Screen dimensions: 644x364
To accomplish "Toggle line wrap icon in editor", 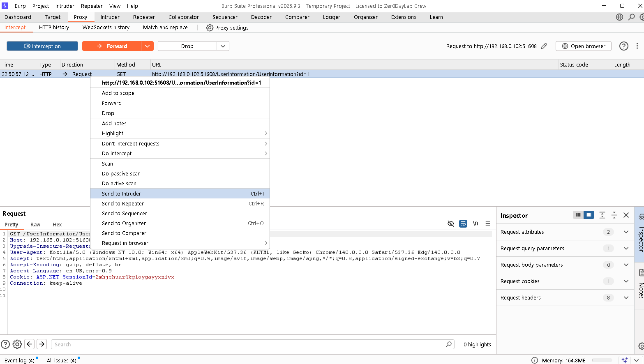I will tap(463, 223).
